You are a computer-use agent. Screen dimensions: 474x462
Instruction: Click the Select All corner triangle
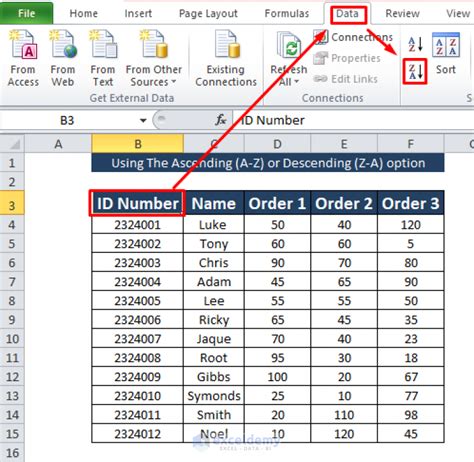(x=14, y=144)
